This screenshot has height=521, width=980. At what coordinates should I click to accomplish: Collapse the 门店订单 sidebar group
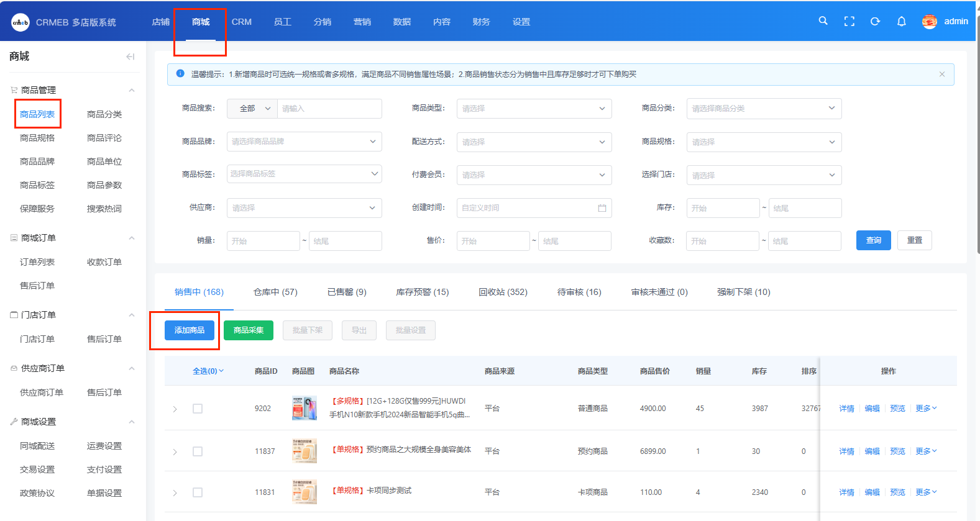tap(132, 315)
